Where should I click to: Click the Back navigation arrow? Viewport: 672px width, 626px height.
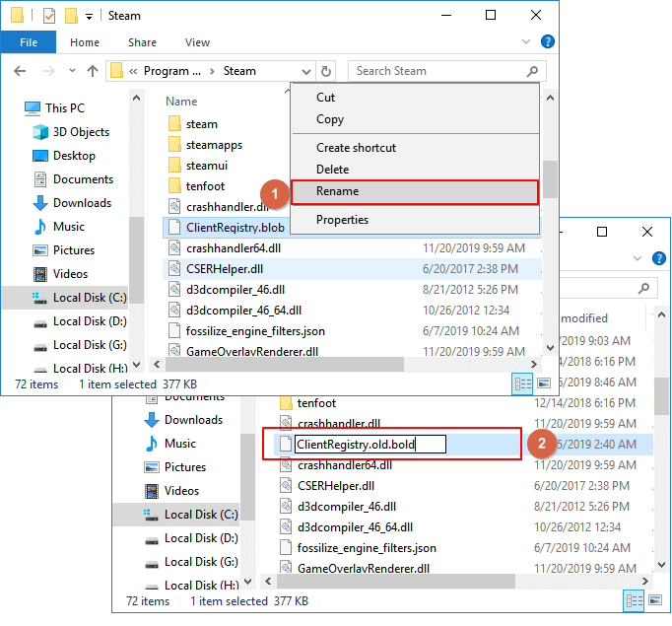tap(21, 71)
